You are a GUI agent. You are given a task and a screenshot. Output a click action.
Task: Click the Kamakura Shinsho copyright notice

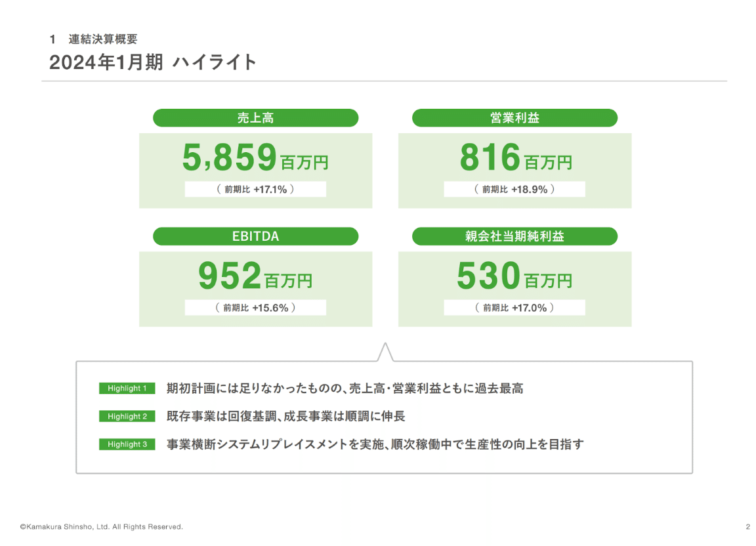click(102, 526)
